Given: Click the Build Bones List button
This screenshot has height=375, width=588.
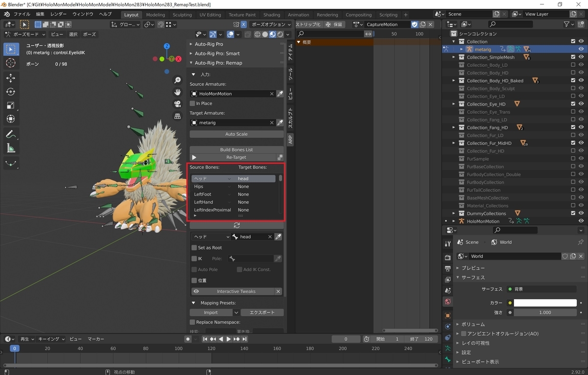Looking at the screenshot, I should tap(237, 150).
